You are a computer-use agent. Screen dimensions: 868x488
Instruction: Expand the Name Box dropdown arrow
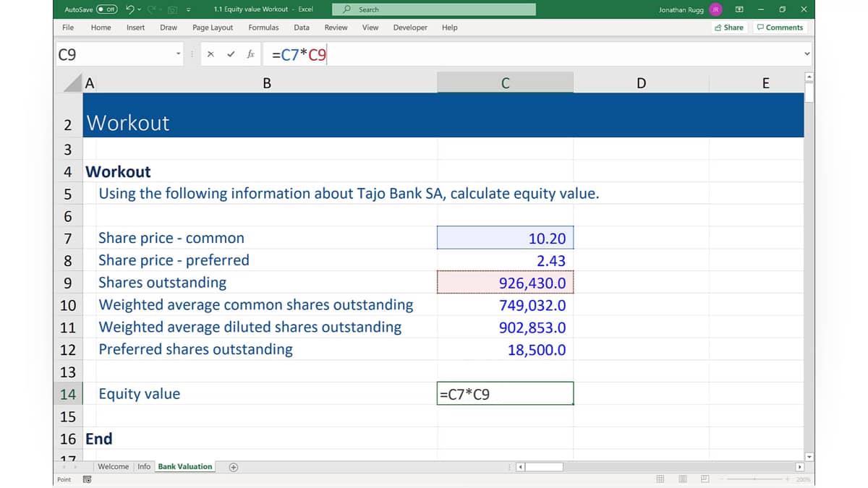(179, 54)
